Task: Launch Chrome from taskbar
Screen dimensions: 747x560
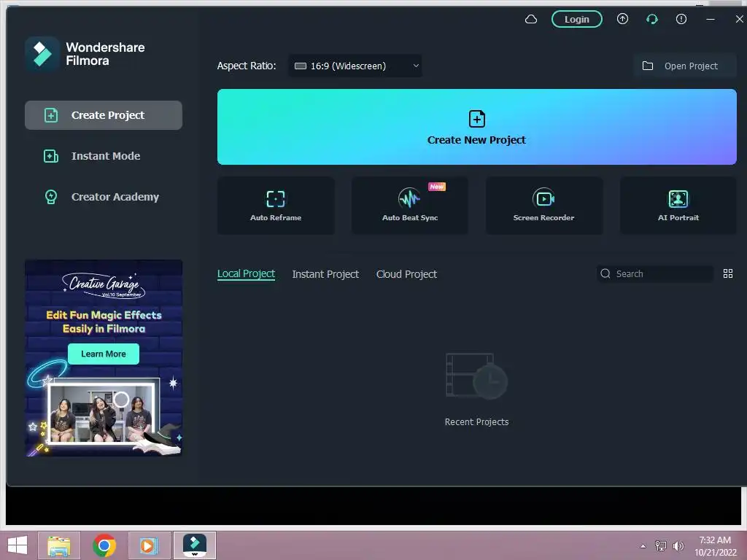Action: point(104,545)
